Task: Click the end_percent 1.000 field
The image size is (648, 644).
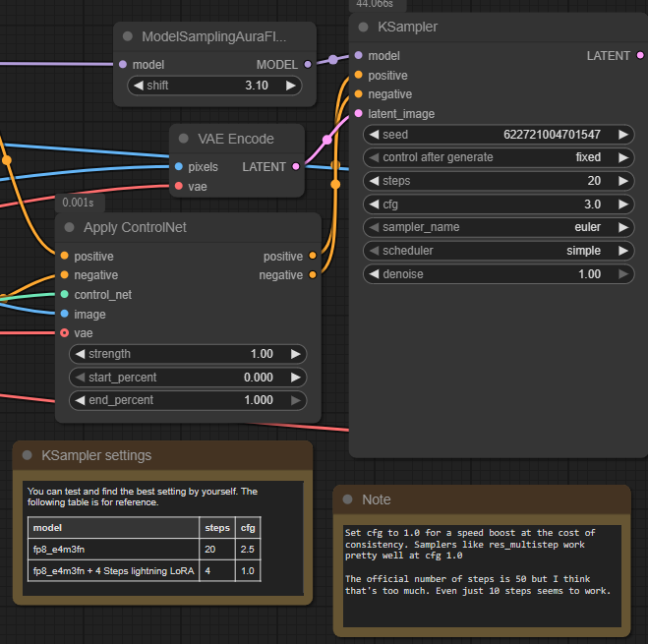Action: (188, 400)
